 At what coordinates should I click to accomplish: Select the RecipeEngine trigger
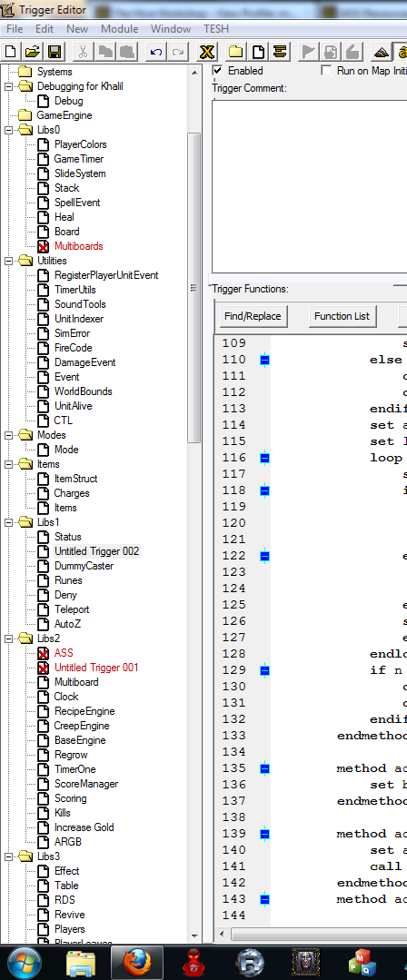(x=84, y=711)
